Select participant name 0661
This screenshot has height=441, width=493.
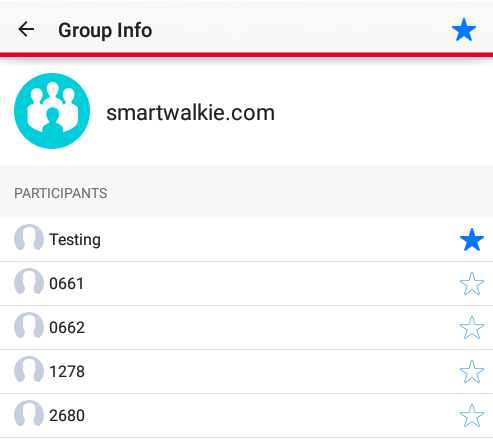click(x=66, y=284)
